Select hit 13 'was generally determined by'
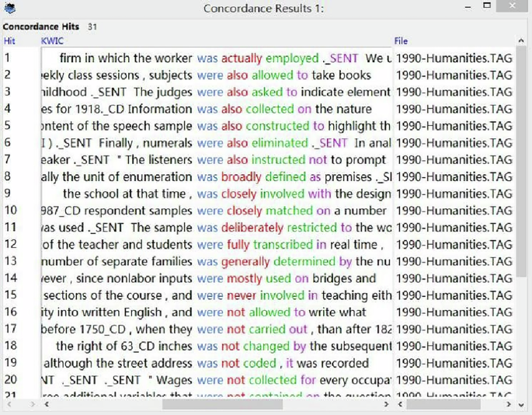This screenshot has height=415, width=532. click(274, 261)
